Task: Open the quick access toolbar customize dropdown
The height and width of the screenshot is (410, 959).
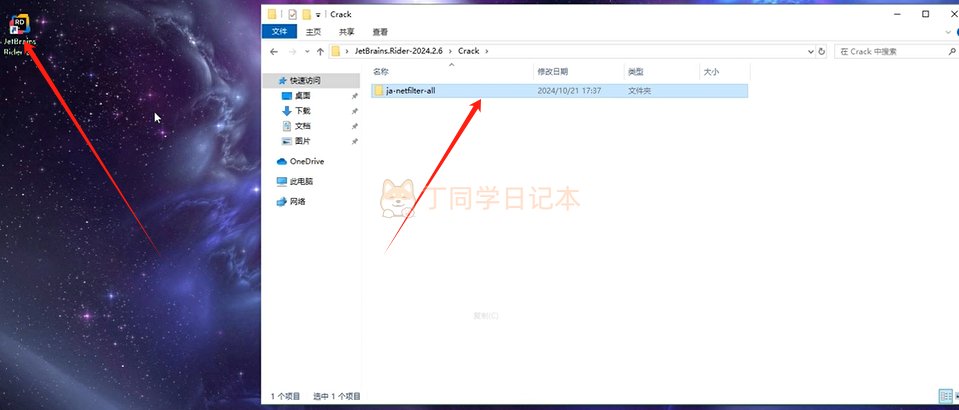Action: (x=319, y=15)
